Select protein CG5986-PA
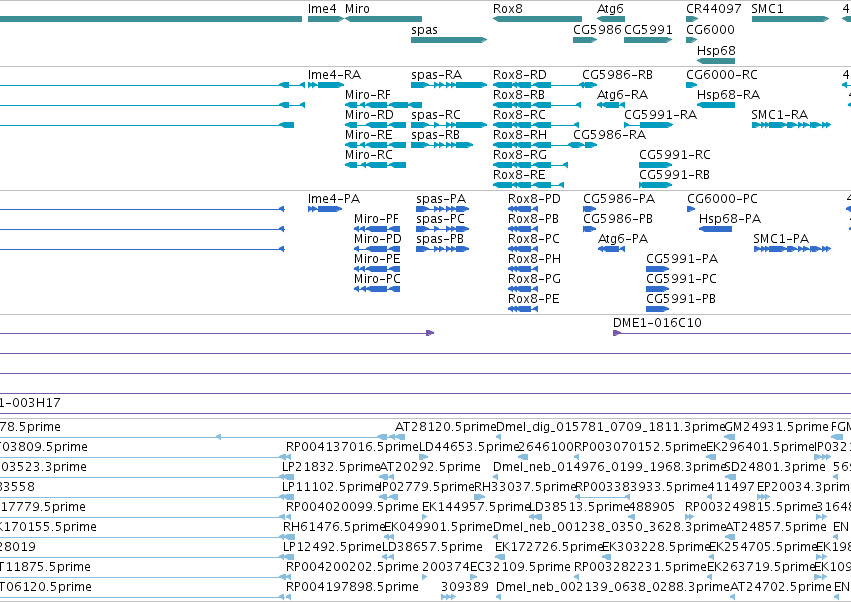 point(619,199)
